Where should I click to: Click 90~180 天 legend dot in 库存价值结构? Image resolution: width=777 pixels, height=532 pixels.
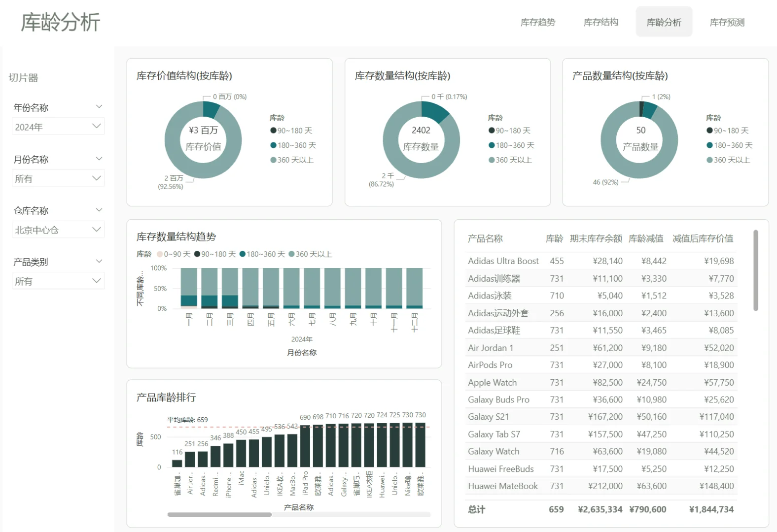coord(273,131)
